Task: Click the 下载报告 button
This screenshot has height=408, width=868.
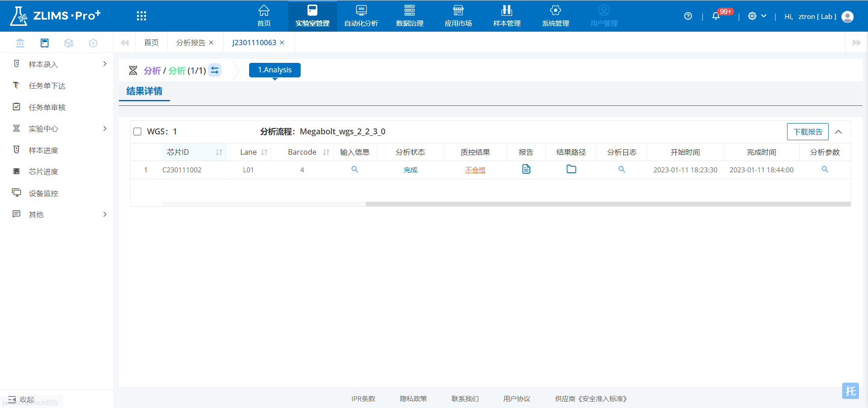Action: coord(807,132)
